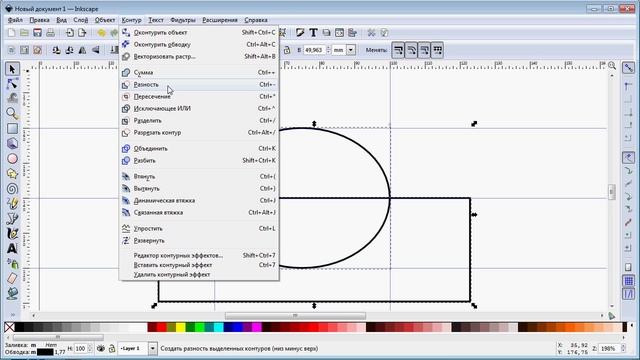Screen dimensions: 640x360
Task: Open Редактор контурных эффектов entry
Action: click(199, 256)
